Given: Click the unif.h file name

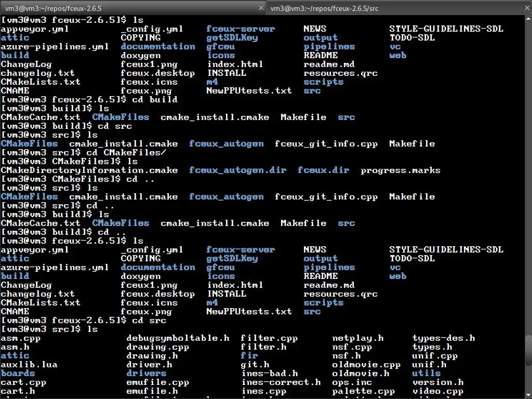Looking at the screenshot, I should click(x=429, y=365).
